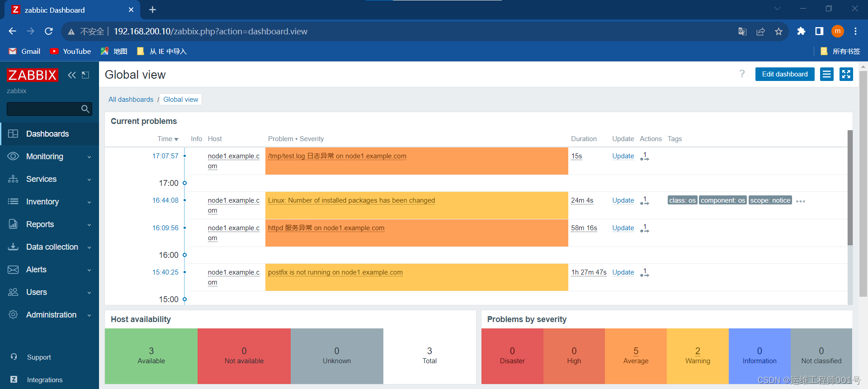Viewport: 868px width, 389px height.
Task: Show actions for installed packages problem
Action: coord(645,201)
